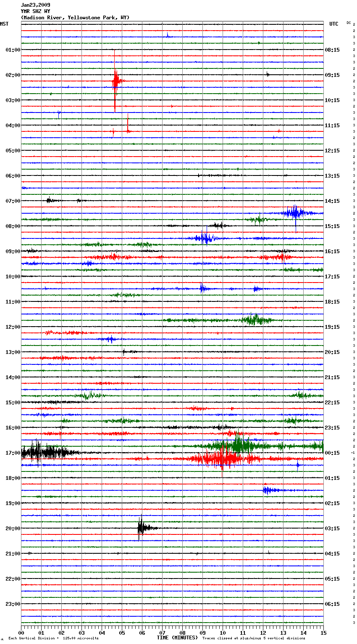Select the "21:00" MST hour label

point(13,554)
